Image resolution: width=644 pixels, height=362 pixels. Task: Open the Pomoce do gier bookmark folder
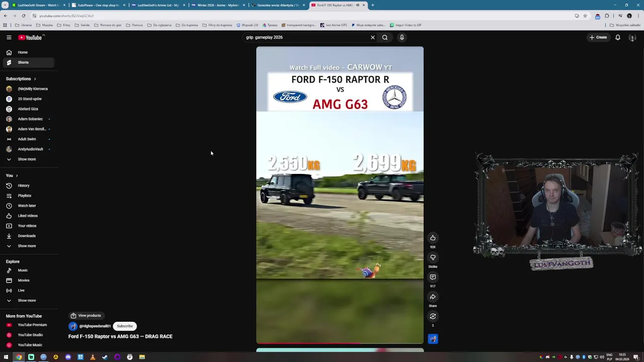(x=108, y=25)
